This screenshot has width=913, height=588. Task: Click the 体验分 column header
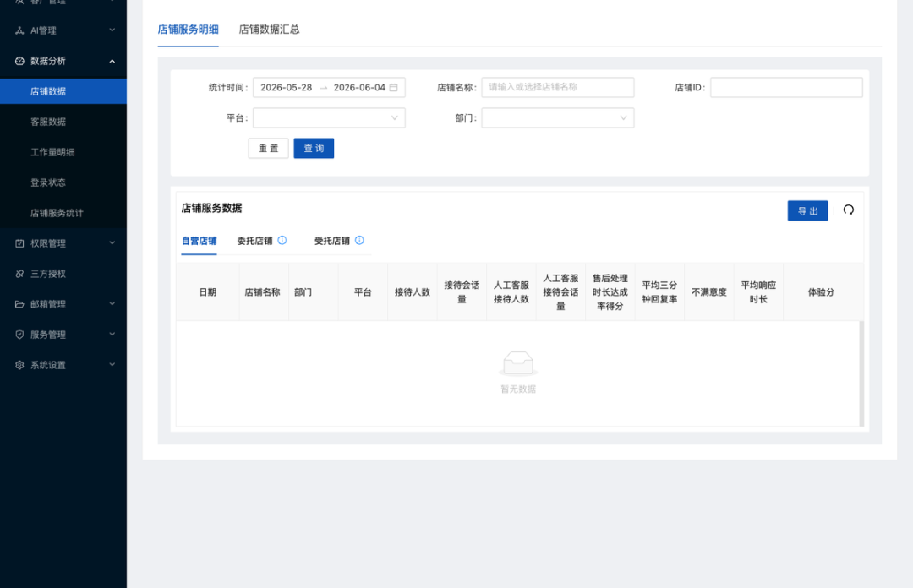(x=821, y=292)
